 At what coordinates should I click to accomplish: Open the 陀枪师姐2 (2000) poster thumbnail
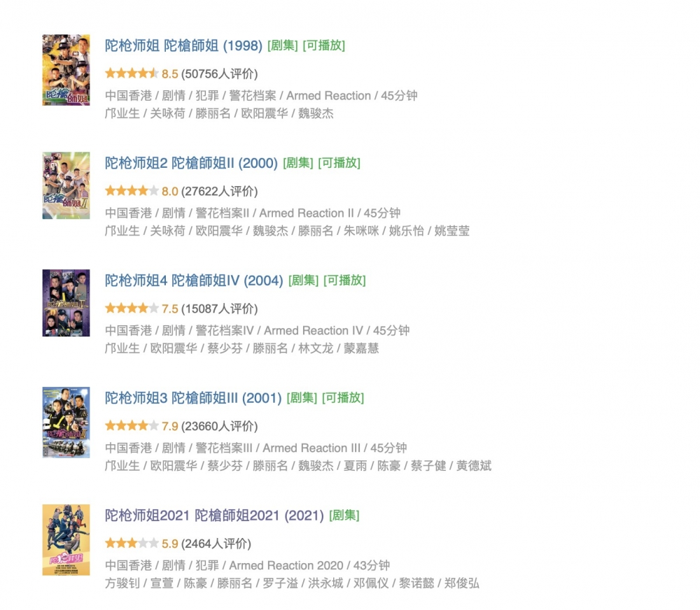[x=66, y=185]
